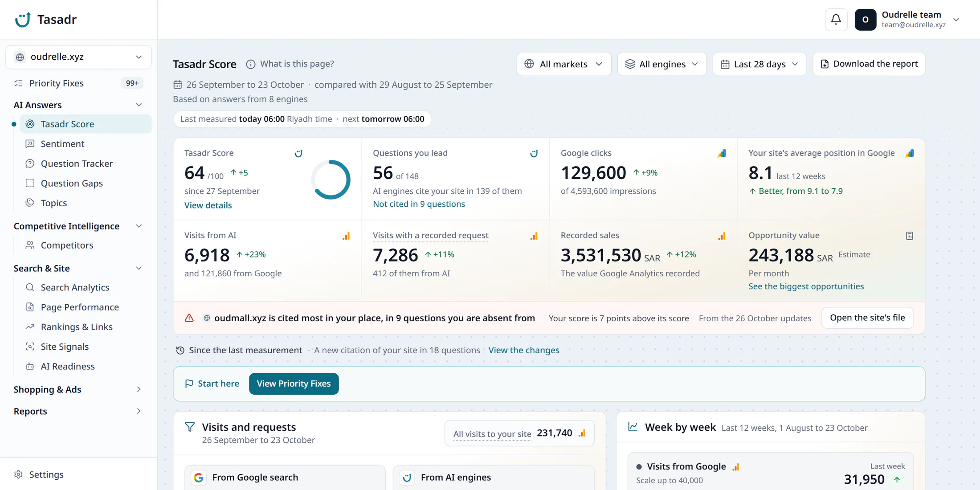Follow the View details link
Viewport: 980px width, 490px height.
(208, 205)
